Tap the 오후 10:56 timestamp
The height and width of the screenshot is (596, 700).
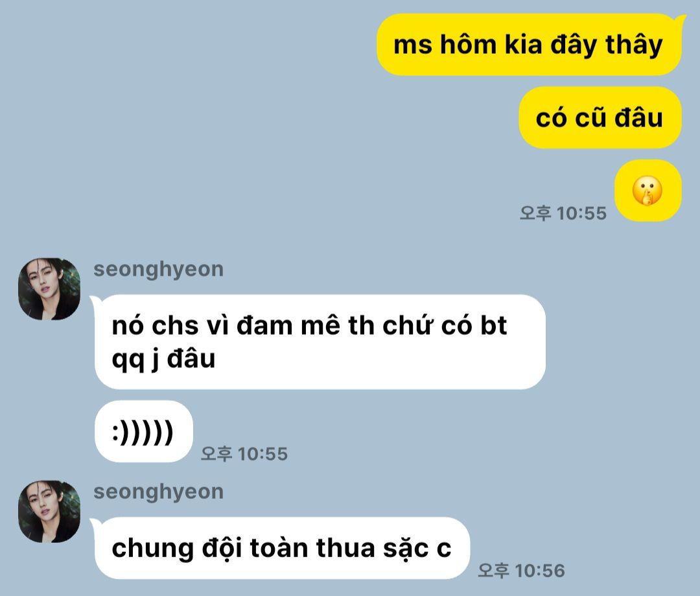click(521, 570)
